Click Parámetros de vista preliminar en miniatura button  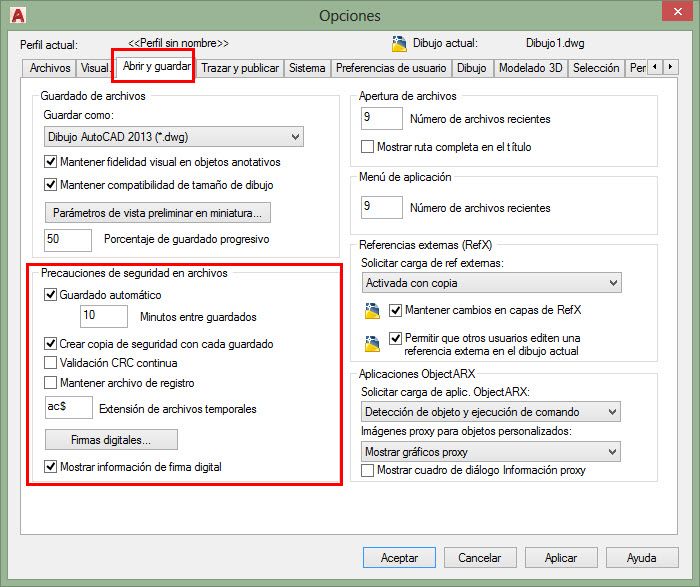pyautogui.click(x=158, y=213)
